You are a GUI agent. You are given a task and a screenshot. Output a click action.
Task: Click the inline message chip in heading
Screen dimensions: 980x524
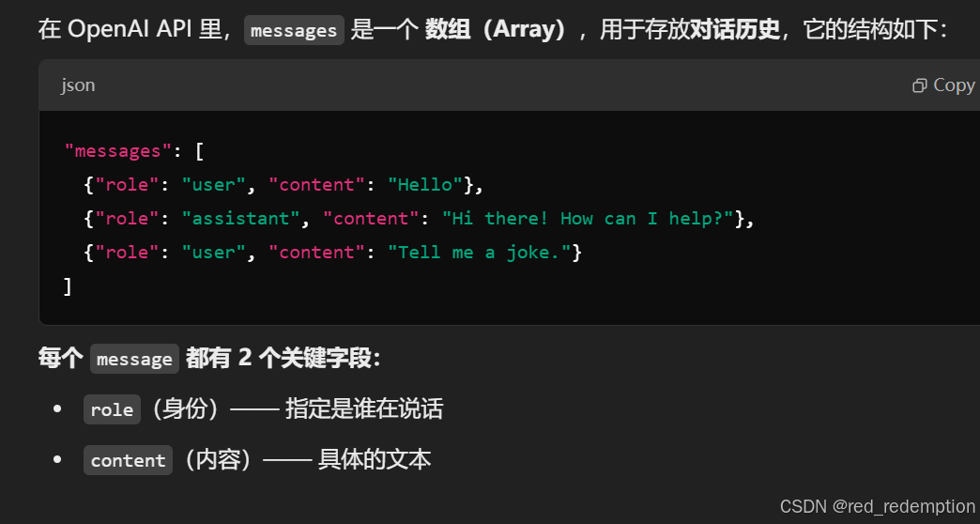tap(134, 359)
